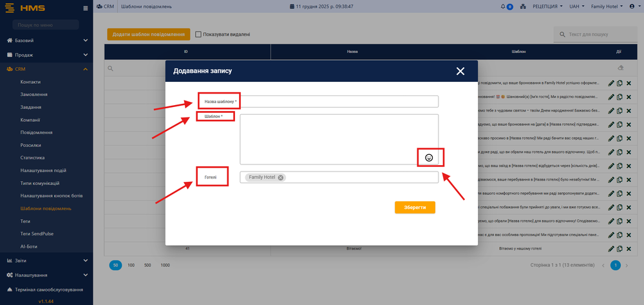Click the clear filters eraser icon
This screenshot has width=644, height=305.
(x=620, y=68)
